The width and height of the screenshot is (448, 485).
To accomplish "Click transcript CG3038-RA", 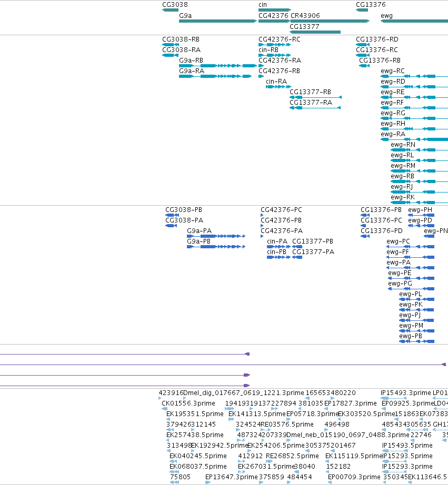I will point(182,50).
